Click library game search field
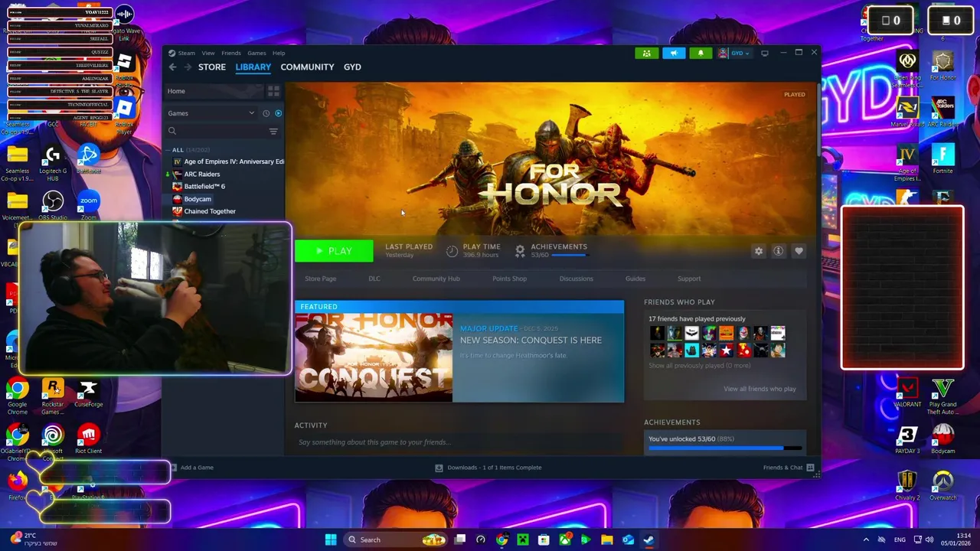The image size is (980, 551). [222, 132]
